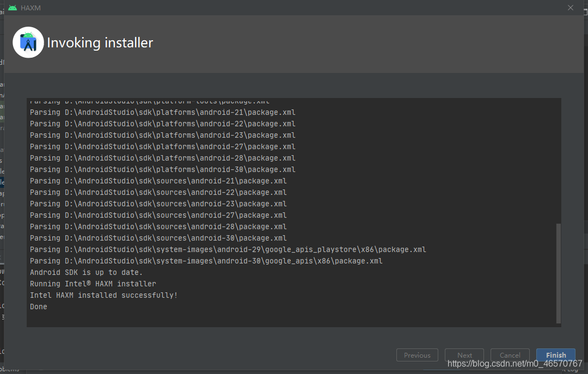Select platforms\android-28 package.xml log line

163,158
